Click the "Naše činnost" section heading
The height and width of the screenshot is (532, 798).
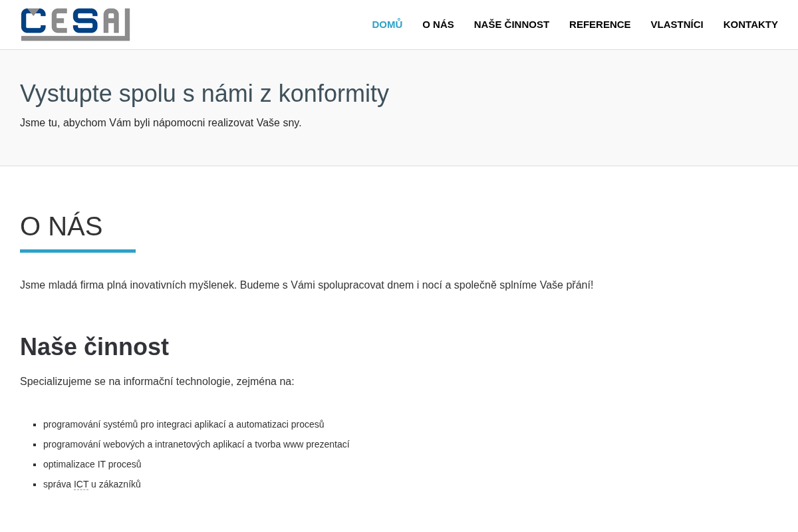pyautogui.click(x=94, y=347)
